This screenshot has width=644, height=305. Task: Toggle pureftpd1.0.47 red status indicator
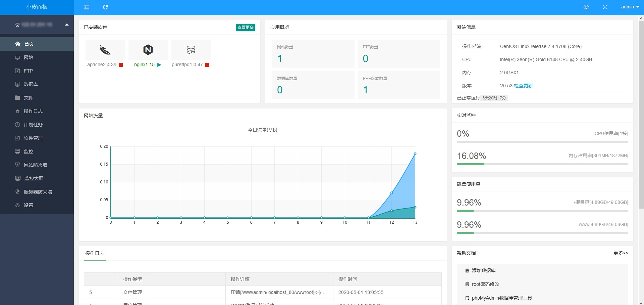(207, 65)
